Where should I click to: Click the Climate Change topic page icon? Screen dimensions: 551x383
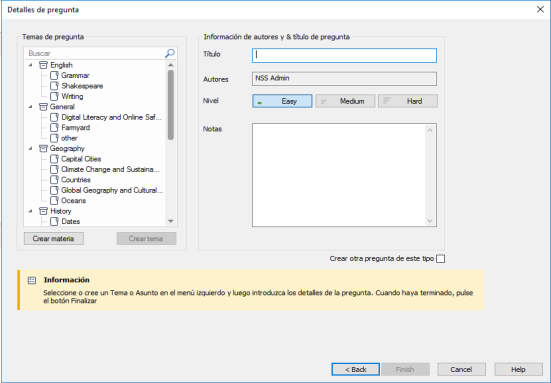click(x=54, y=169)
